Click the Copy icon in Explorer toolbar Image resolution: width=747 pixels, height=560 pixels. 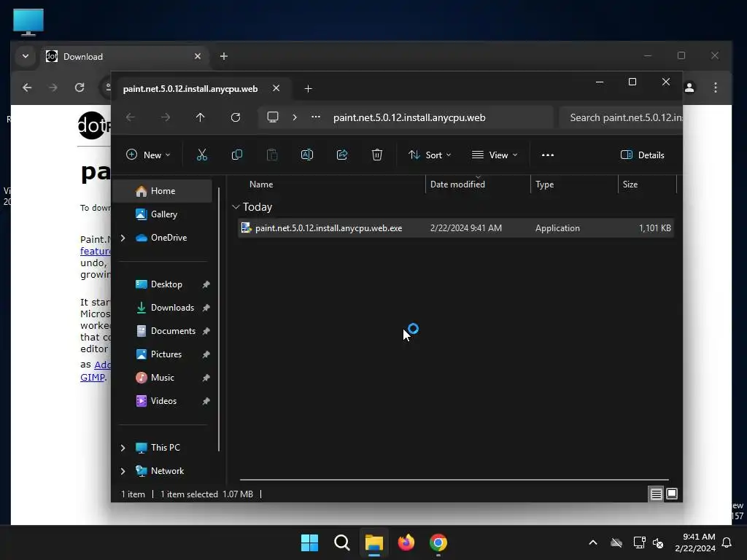(x=237, y=155)
